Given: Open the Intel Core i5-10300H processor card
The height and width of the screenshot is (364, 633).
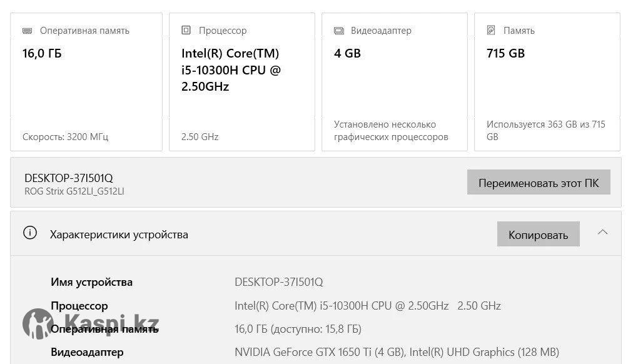Looking at the screenshot, I should pyautogui.click(x=241, y=81).
